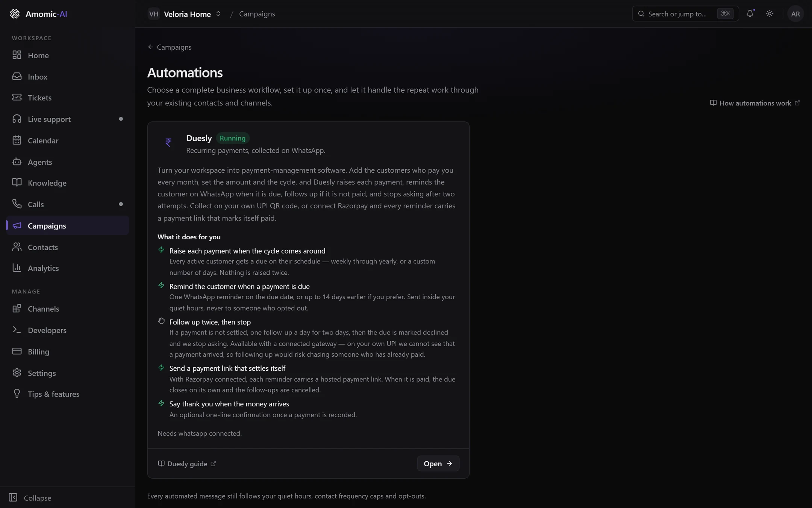The height and width of the screenshot is (508, 812).
Task: Click the Calls phone icon
Action: coord(17,204)
